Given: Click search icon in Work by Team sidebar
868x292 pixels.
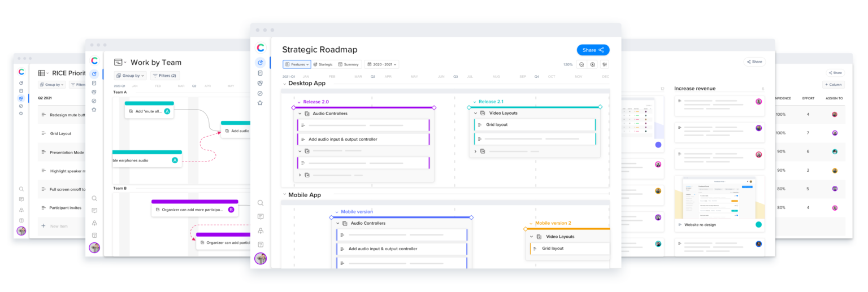Looking at the screenshot, I should tap(94, 198).
